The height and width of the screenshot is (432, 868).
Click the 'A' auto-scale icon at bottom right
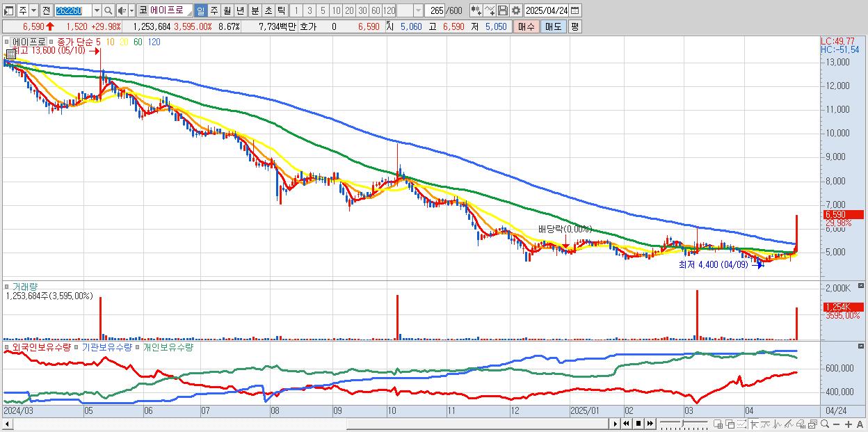[860, 424]
